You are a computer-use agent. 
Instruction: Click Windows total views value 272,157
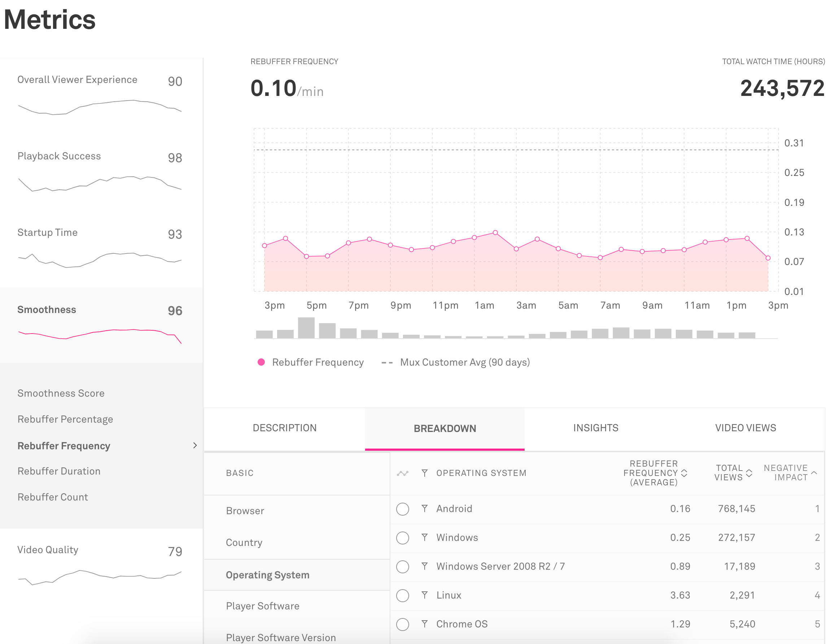click(736, 537)
